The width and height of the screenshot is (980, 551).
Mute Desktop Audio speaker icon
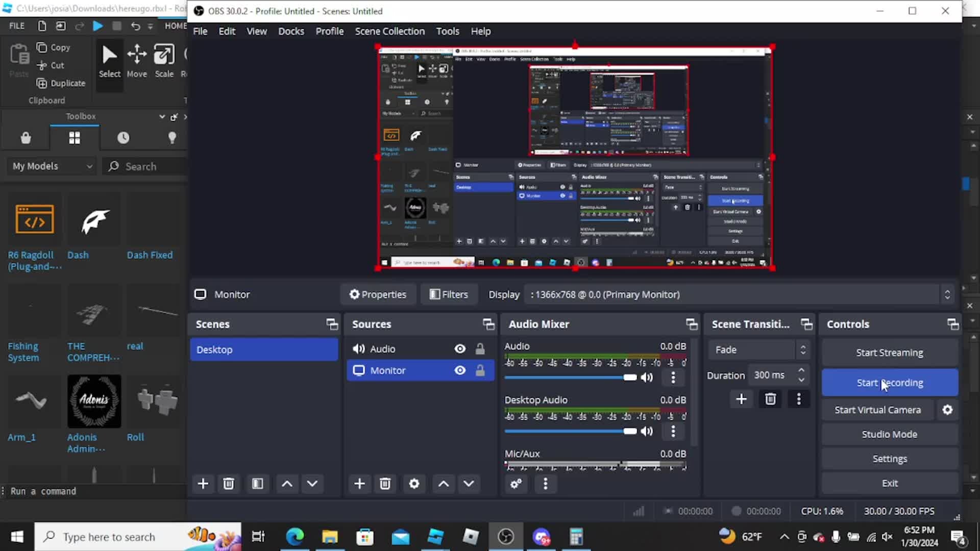(647, 432)
